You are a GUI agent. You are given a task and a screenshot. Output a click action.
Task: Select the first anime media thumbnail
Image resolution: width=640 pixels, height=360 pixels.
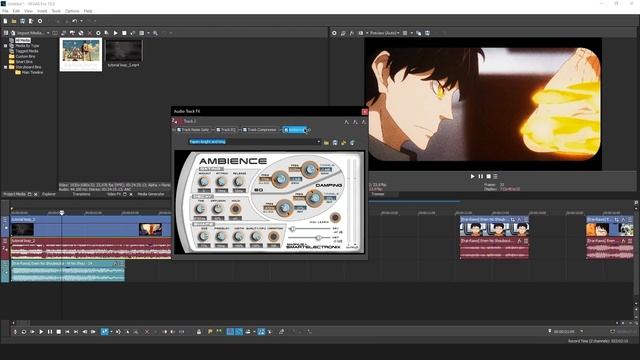tap(81, 55)
